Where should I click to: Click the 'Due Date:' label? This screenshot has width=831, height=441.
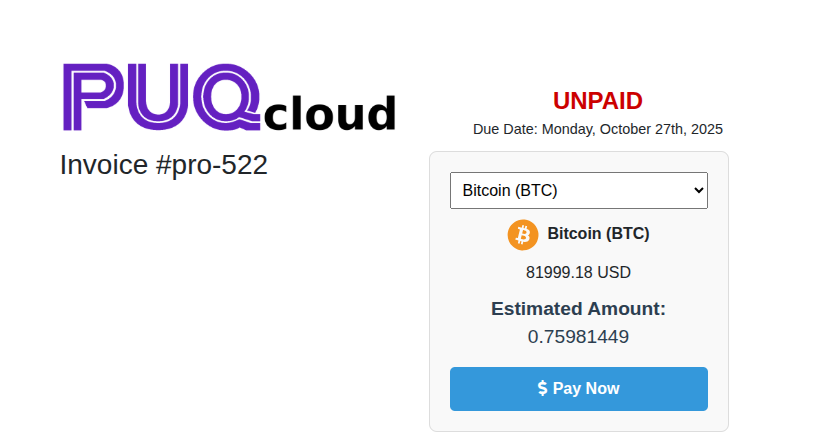pos(504,129)
